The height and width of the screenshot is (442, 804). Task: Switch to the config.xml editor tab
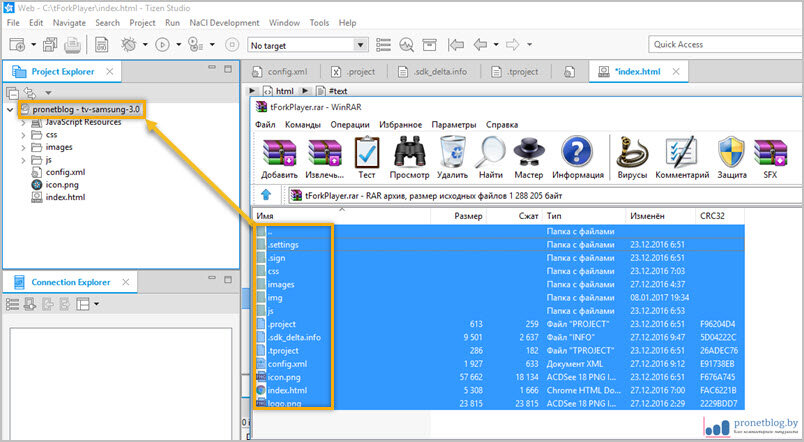point(280,72)
